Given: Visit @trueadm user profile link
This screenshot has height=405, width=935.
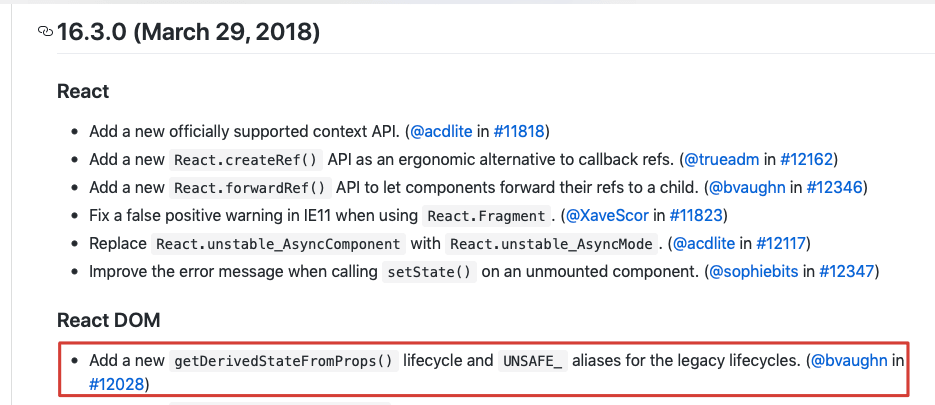Looking at the screenshot, I should click(x=721, y=159).
